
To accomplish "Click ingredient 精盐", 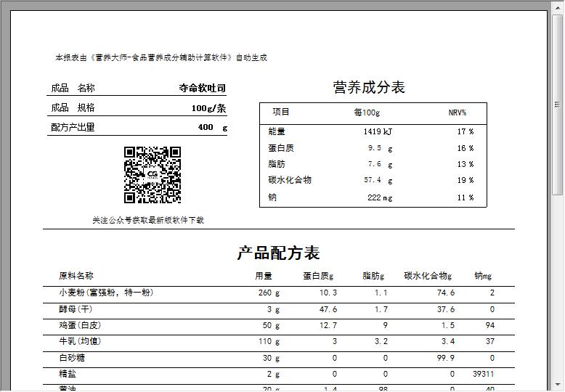I will click(68, 374).
